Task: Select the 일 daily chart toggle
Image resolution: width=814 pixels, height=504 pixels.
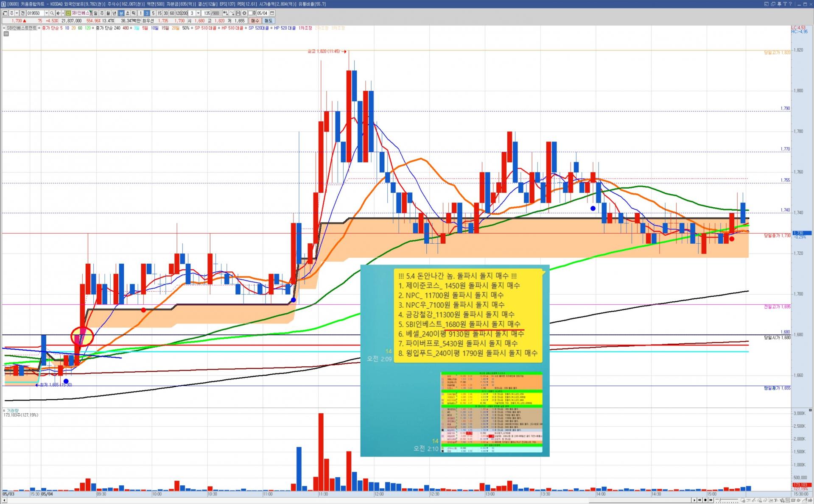Action: coord(95,13)
